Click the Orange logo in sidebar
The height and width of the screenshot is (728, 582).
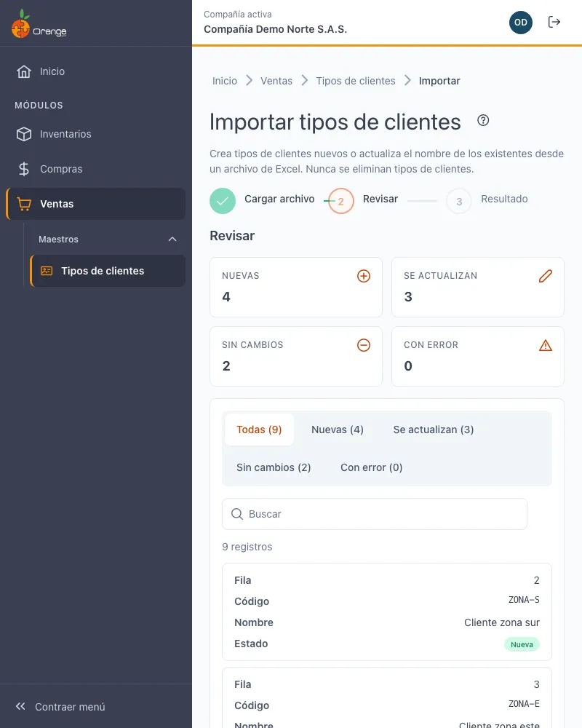pos(39,24)
